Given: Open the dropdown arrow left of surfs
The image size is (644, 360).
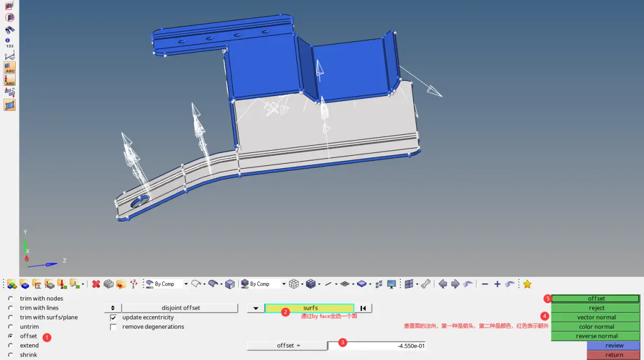Looking at the screenshot, I should pyautogui.click(x=256, y=308).
